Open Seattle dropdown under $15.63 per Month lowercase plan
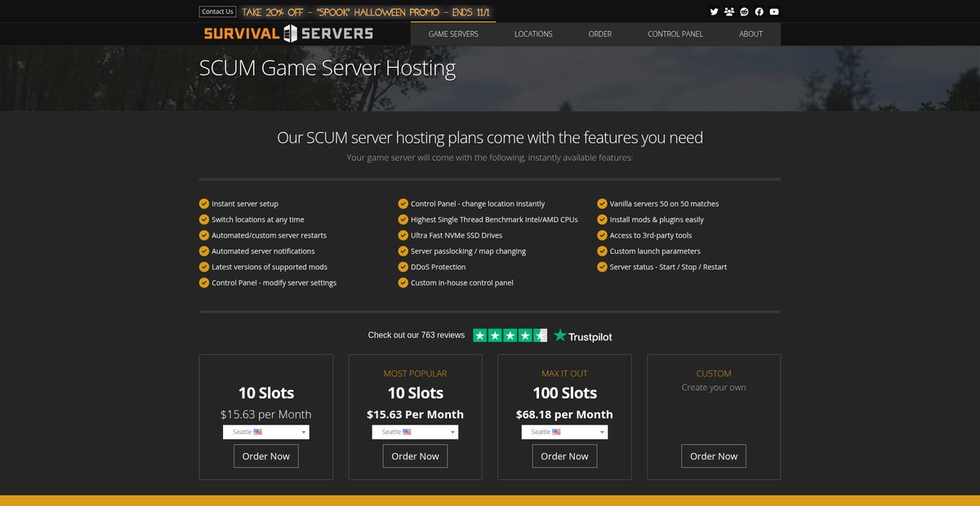This screenshot has width=980, height=506. tap(266, 432)
